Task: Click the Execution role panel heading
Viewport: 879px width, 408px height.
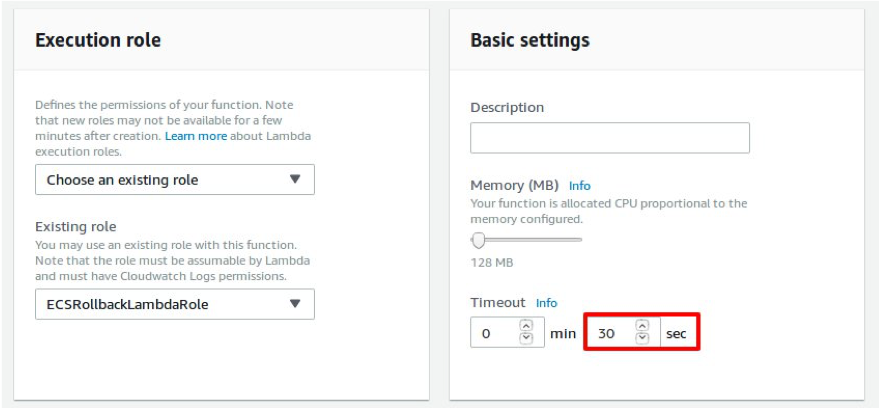Action: pos(98,40)
